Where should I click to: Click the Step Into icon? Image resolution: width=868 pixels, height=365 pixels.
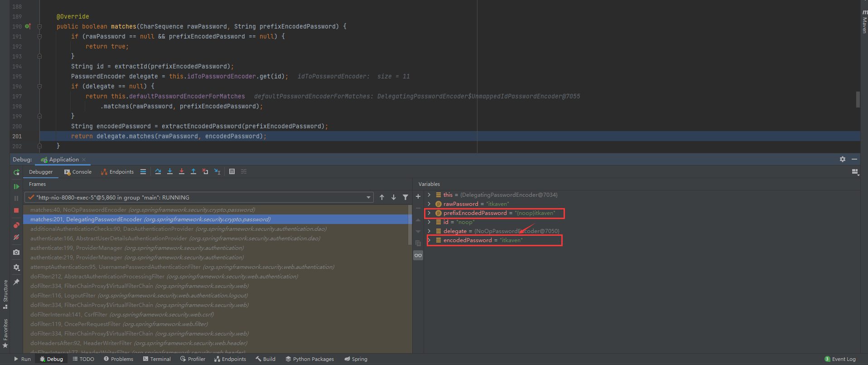tap(170, 172)
